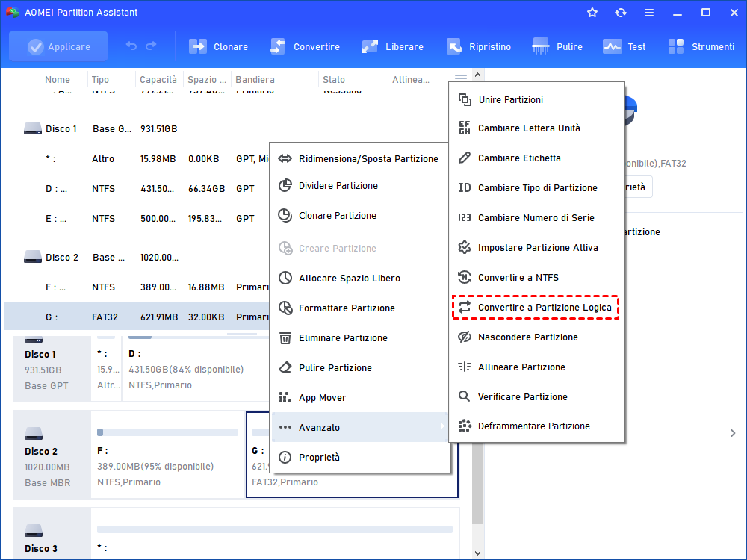This screenshot has height=560, width=747.
Task: Select D: partition block in Disco 1 map
Action: click(x=196, y=367)
